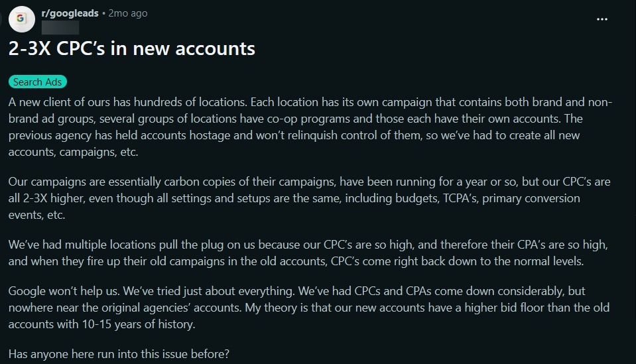
Task: Open the r/googleads Google logo avatar
Action: click(21, 19)
